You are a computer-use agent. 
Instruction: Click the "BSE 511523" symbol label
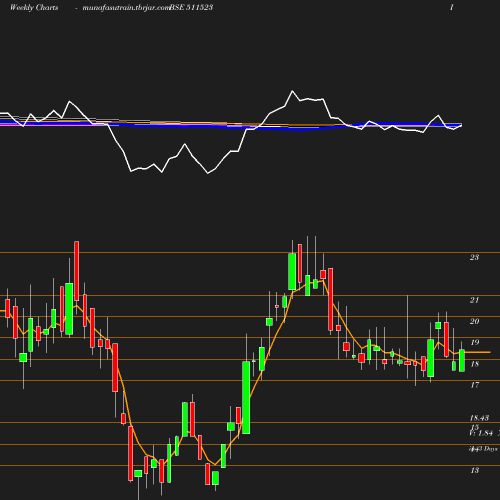pos(191,7)
